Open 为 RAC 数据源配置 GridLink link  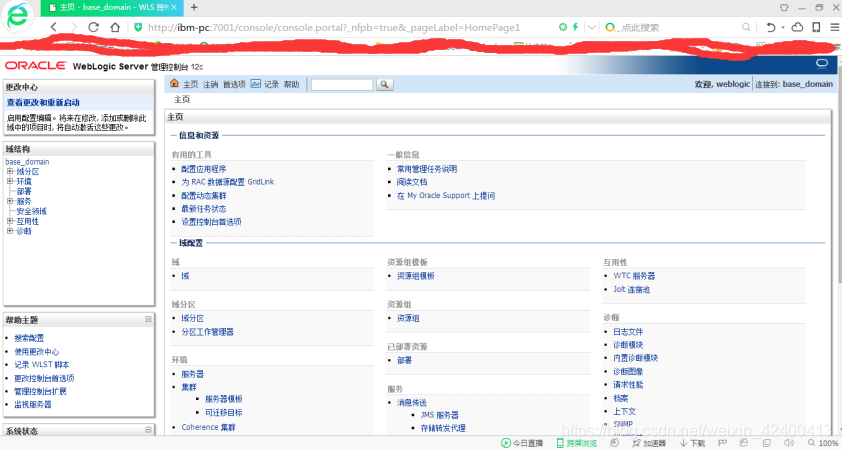(x=228, y=182)
